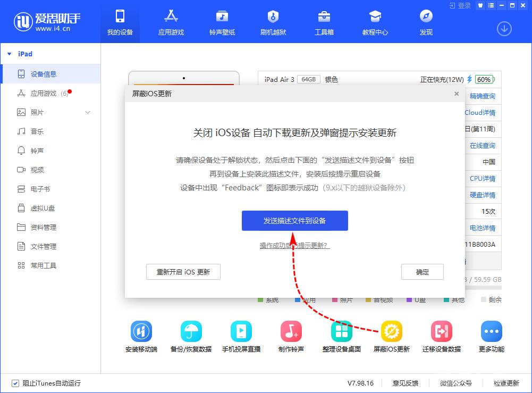
Task: Select the 刷机越狱 flashing/jailbreak icon
Action: pyautogui.click(x=273, y=21)
